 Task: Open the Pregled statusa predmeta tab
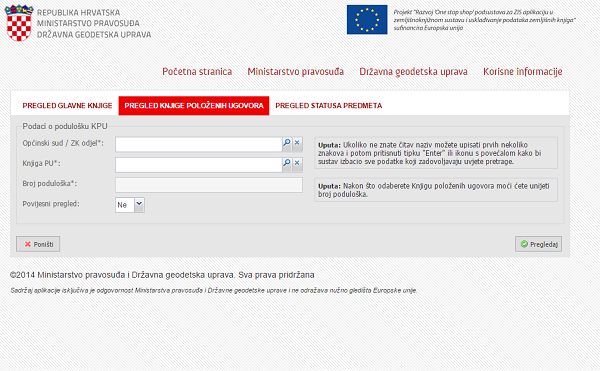pyautogui.click(x=329, y=106)
